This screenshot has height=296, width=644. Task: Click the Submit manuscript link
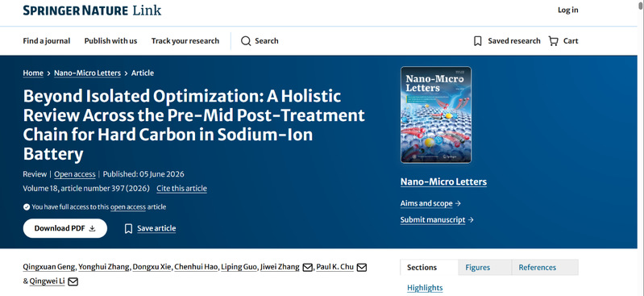(x=437, y=220)
